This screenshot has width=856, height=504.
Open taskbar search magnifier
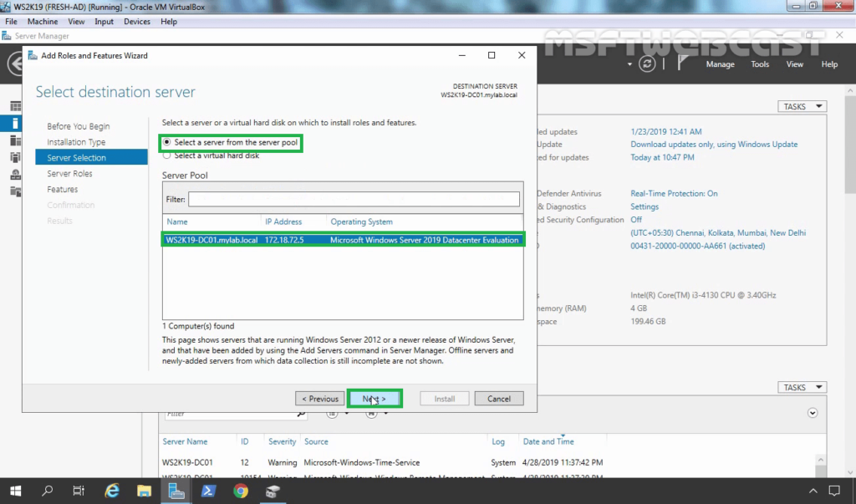coord(48,491)
